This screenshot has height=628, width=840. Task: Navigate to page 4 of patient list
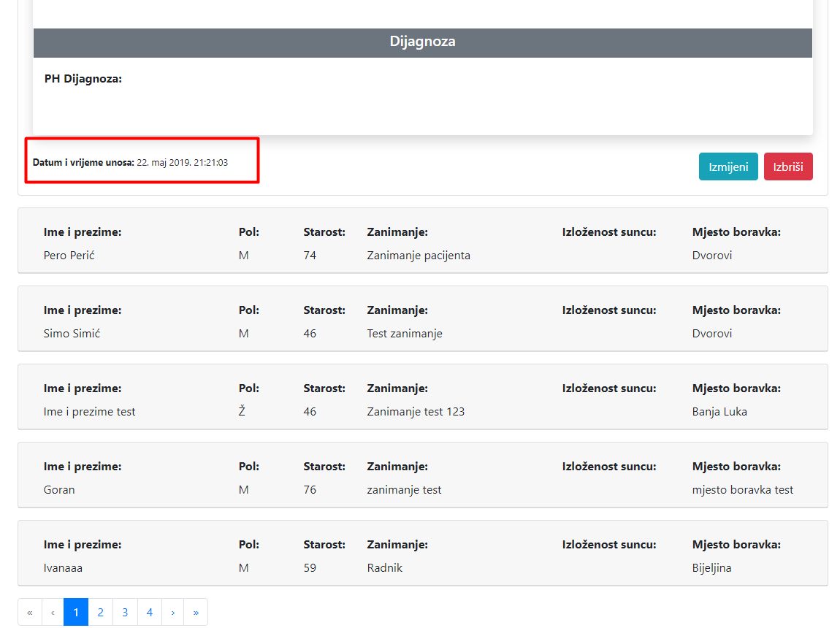pos(150,613)
